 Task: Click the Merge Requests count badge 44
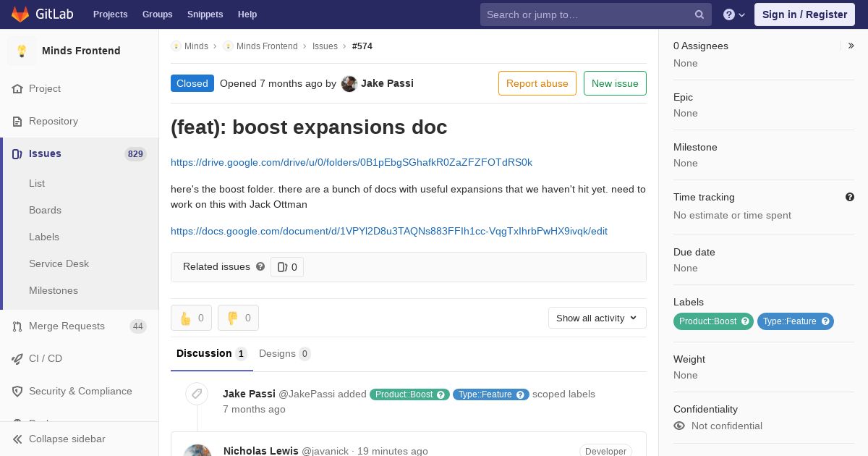pyautogui.click(x=138, y=326)
